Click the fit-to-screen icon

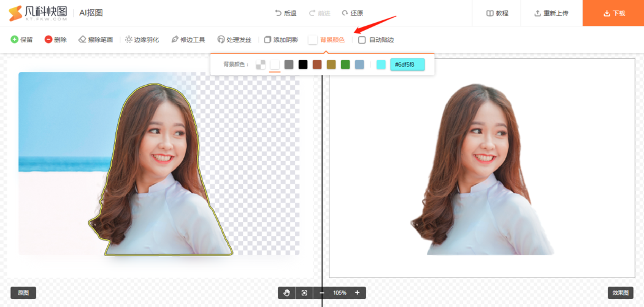(x=304, y=293)
